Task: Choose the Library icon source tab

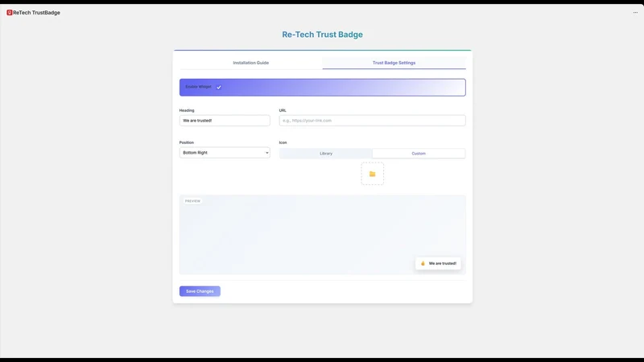Action: click(x=326, y=154)
